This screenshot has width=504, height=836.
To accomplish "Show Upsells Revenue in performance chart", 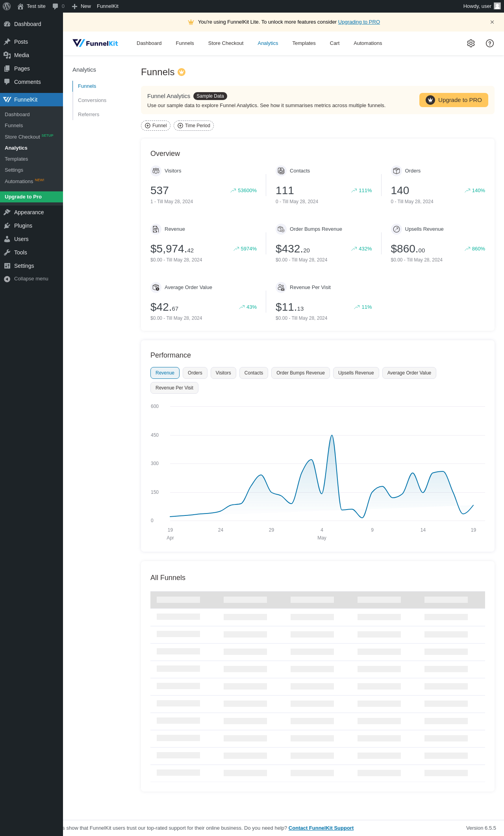I will pos(356,373).
